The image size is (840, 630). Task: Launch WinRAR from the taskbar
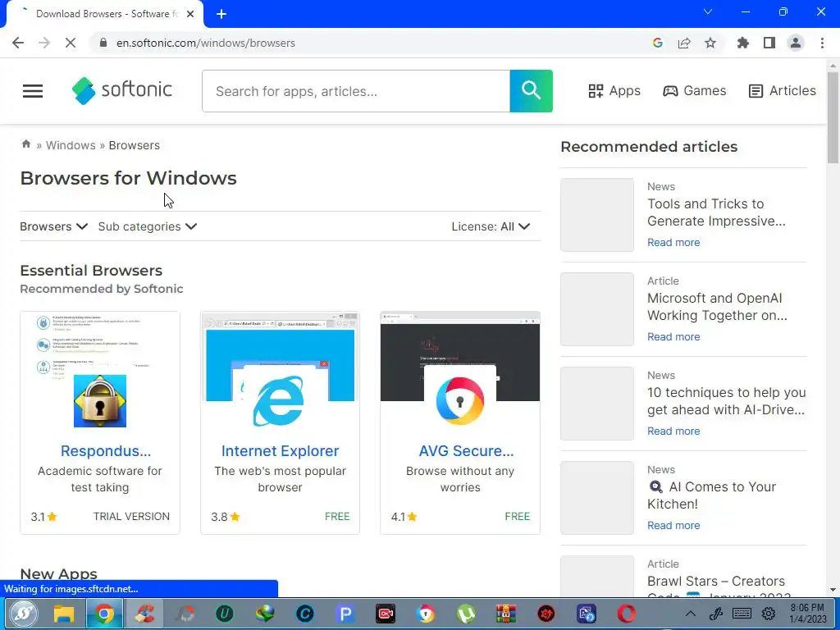505,614
